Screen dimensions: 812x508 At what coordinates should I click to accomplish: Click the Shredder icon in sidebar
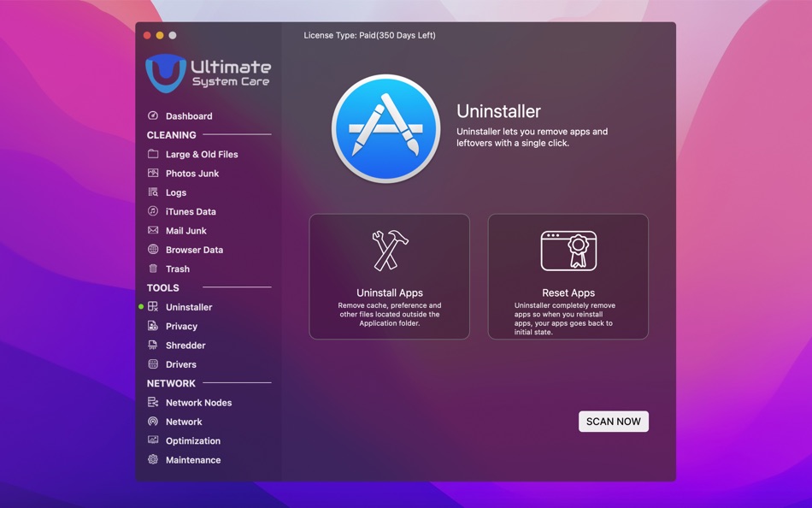pyautogui.click(x=153, y=345)
